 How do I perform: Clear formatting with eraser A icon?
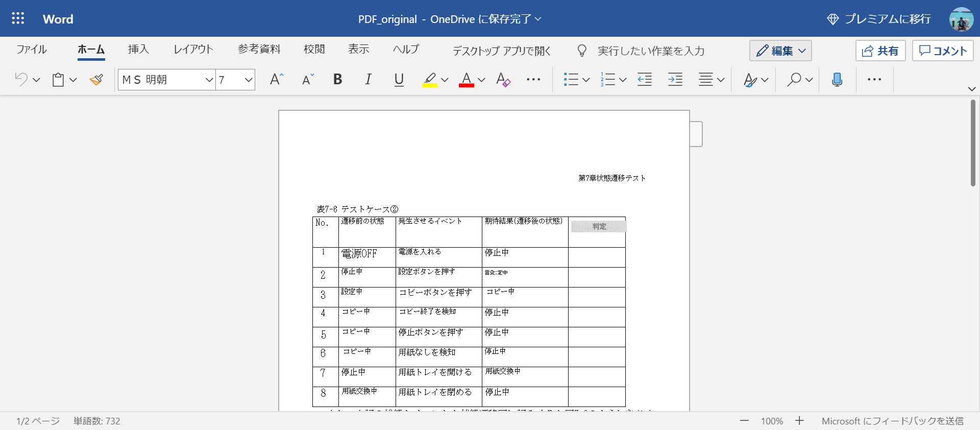point(503,80)
